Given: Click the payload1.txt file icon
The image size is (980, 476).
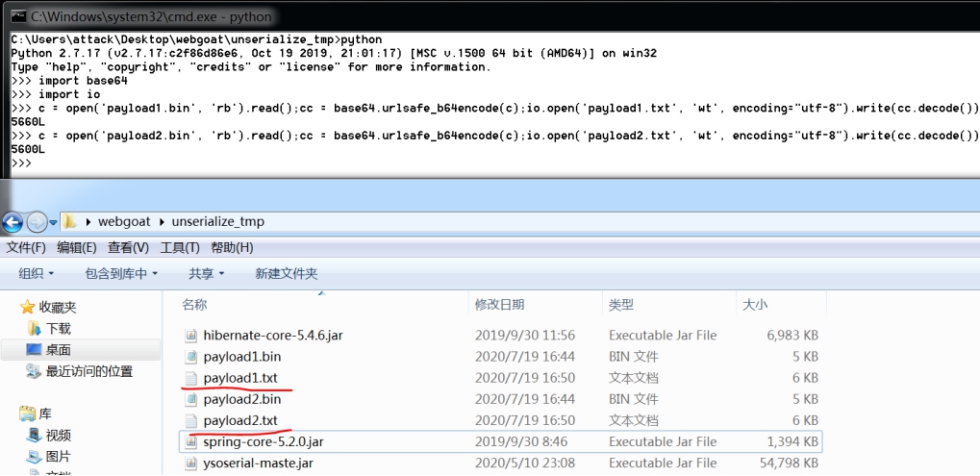Looking at the screenshot, I should click(x=191, y=378).
